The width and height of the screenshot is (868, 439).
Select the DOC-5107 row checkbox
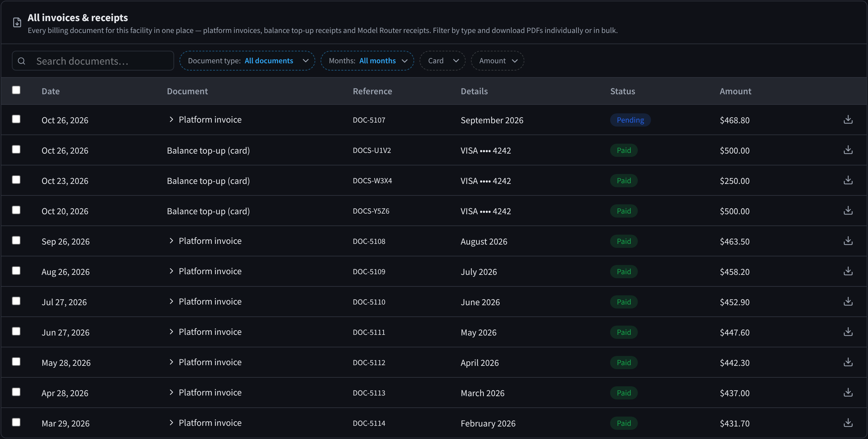(16, 119)
